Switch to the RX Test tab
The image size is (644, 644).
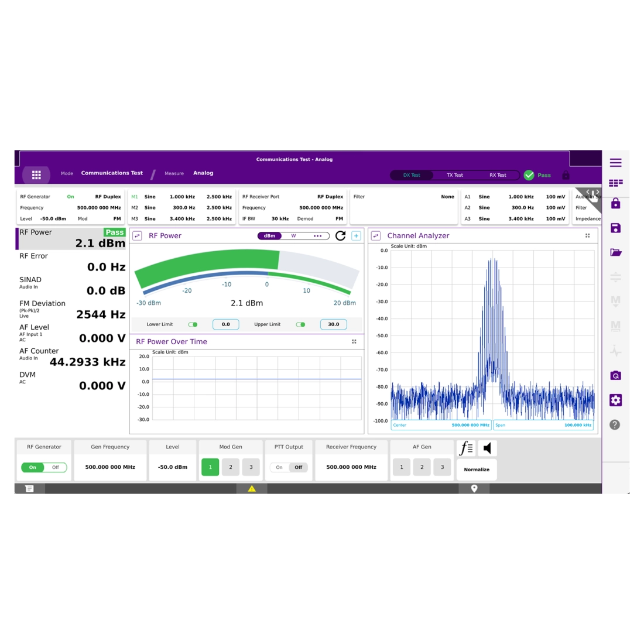click(x=498, y=175)
